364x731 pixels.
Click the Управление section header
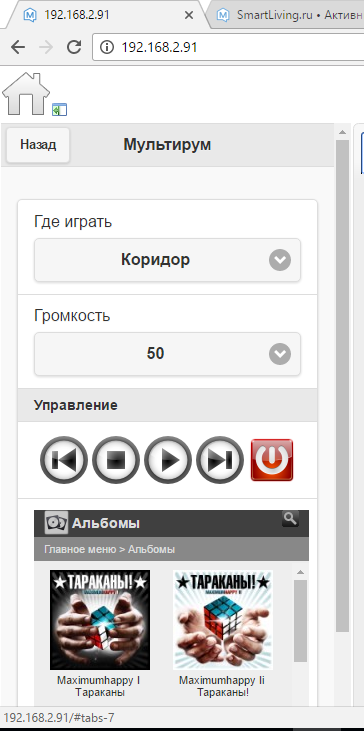pos(167,405)
